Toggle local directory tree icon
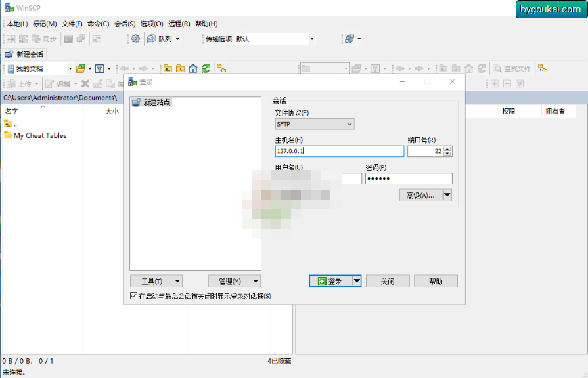The image size is (588, 378). click(221, 68)
